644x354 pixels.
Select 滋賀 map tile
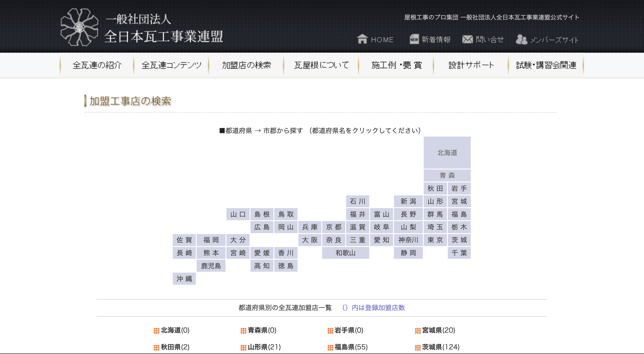(357, 227)
